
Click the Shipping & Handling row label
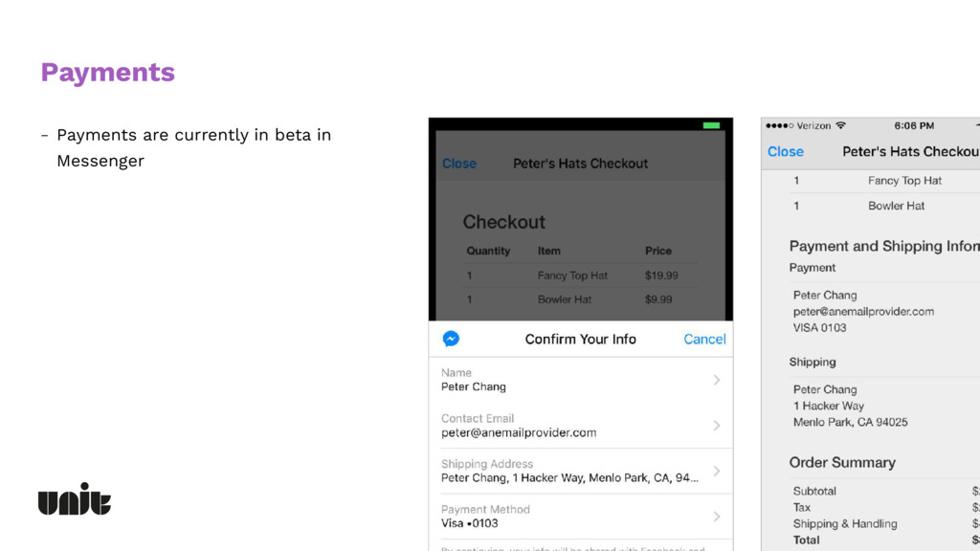pyautogui.click(x=845, y=524)
